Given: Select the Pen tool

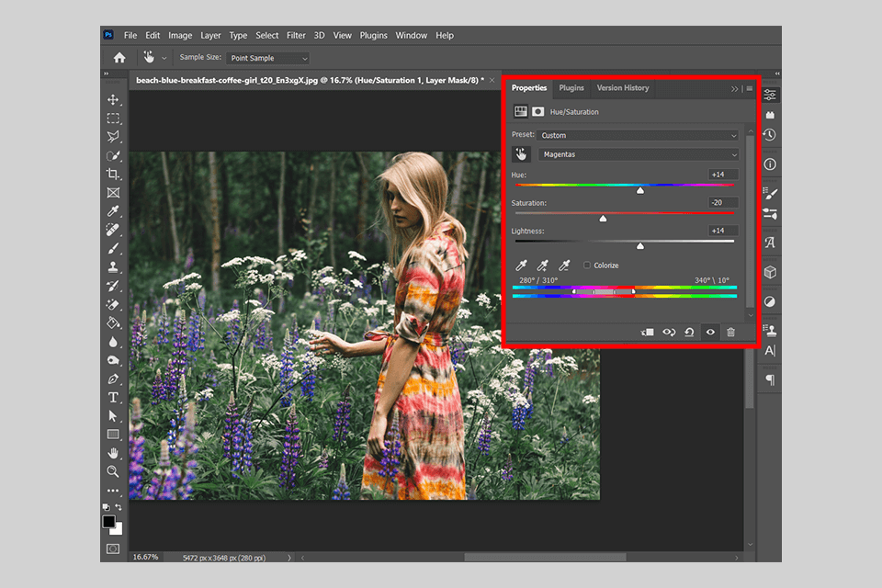Looking at the screenshot, I should coord(113,379).
